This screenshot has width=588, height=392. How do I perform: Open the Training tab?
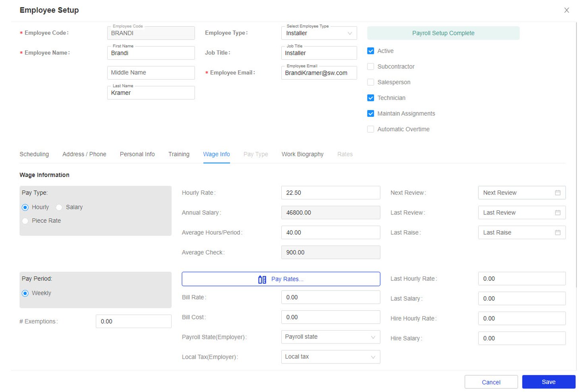tap(179, 154)
